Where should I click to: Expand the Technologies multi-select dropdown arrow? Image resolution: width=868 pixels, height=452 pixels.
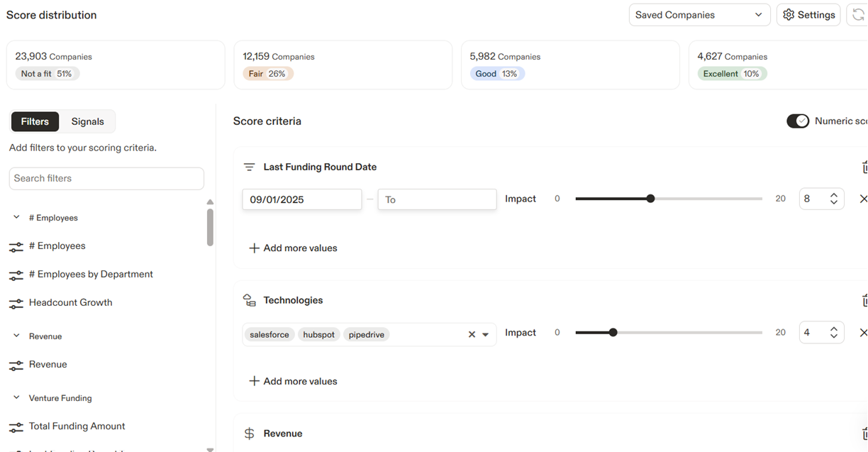coord(486,335)
